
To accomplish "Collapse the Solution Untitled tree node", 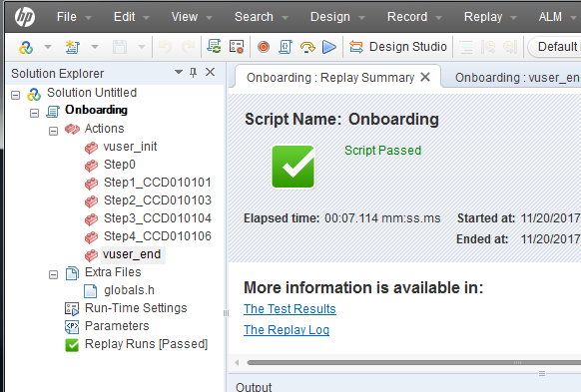I will (16, 95).
